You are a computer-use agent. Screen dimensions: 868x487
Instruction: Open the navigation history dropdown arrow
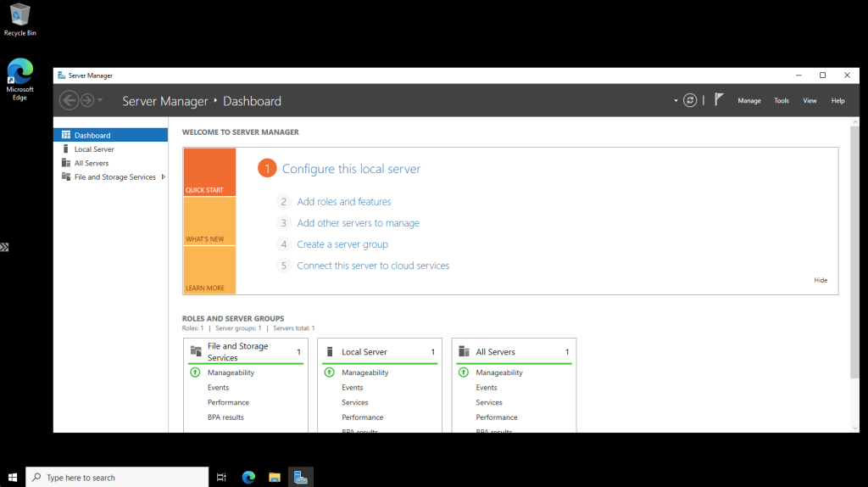pos(100,100)
